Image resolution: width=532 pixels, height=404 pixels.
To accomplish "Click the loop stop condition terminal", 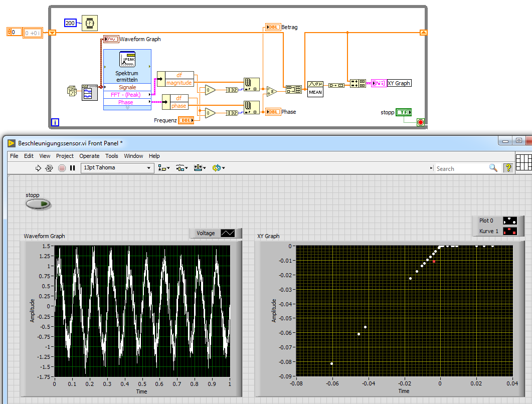I will [x=420, y=122].
